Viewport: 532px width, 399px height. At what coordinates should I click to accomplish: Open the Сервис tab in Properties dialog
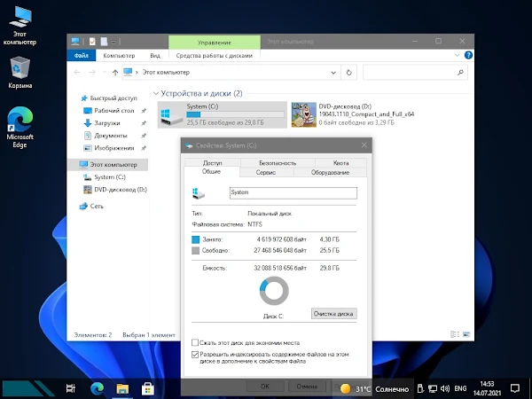266,172
